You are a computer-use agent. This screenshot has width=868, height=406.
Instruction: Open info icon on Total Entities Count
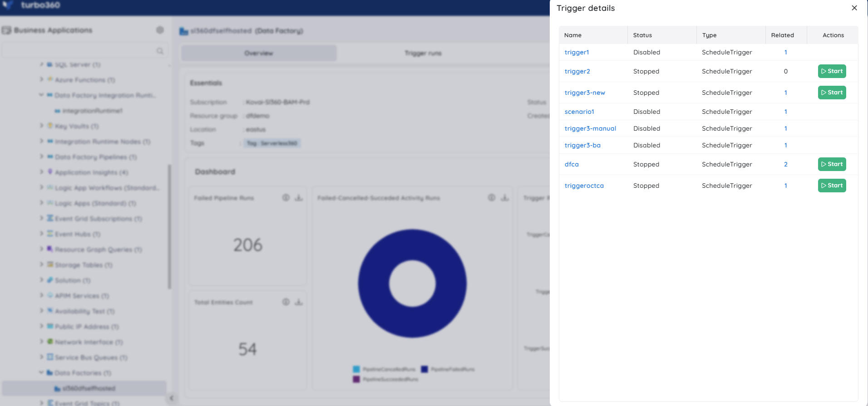(286, 302)
